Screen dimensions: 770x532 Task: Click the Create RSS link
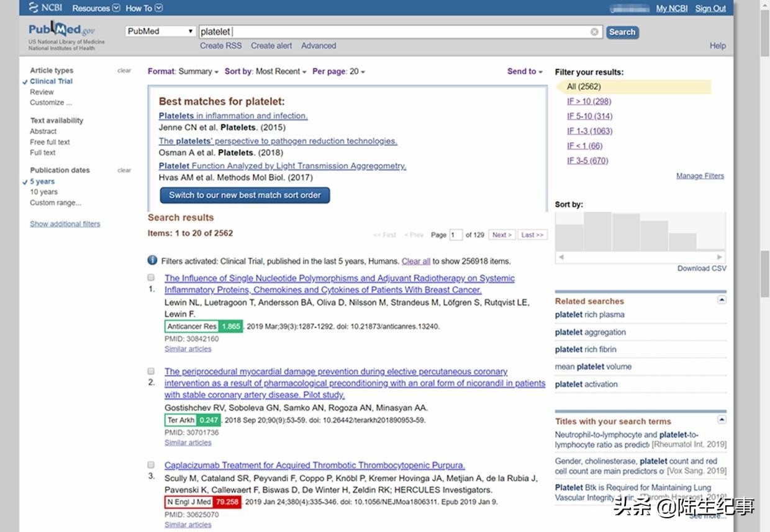pyautogui.click(x=220, y=46)
